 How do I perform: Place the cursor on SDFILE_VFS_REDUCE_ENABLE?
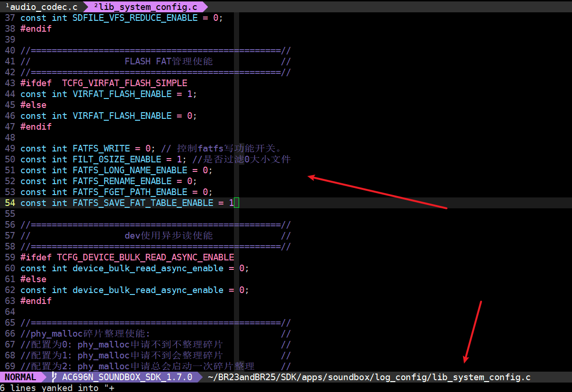tap(135, 18)
